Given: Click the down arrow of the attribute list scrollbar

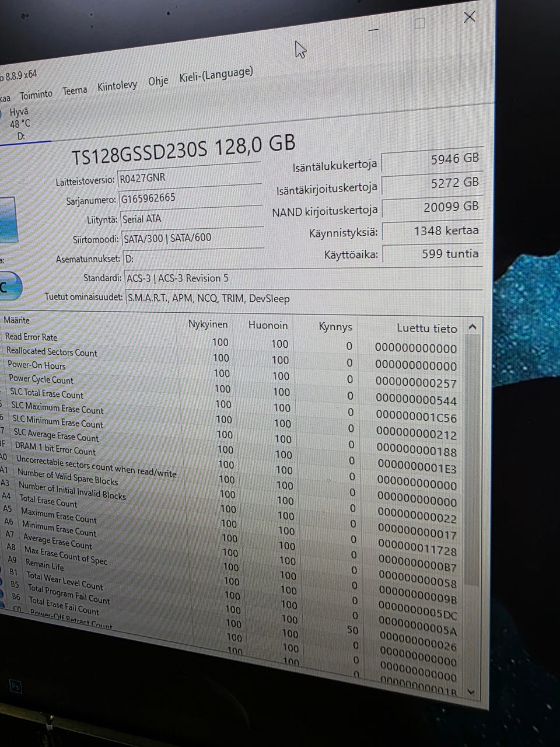Looking at the screenshot, I should (471, 692).
